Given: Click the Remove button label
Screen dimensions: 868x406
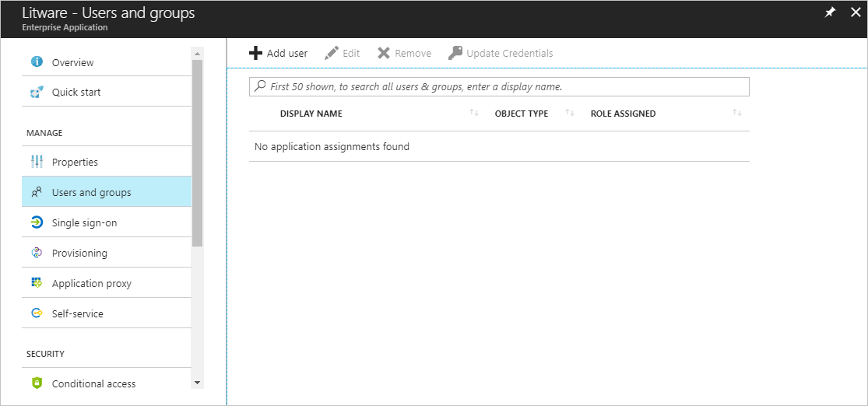Looking at the screenshot, I should pos(413,53).
